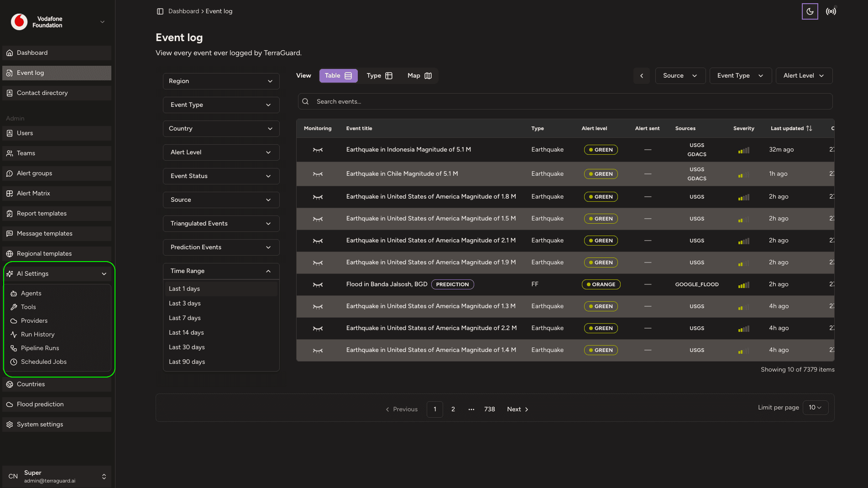The height and width of the screenshot is (488, 868).
Task: Toggle monitoring for the USA Magnitude 2.1 earthquake
Action: tap(318, 241)
